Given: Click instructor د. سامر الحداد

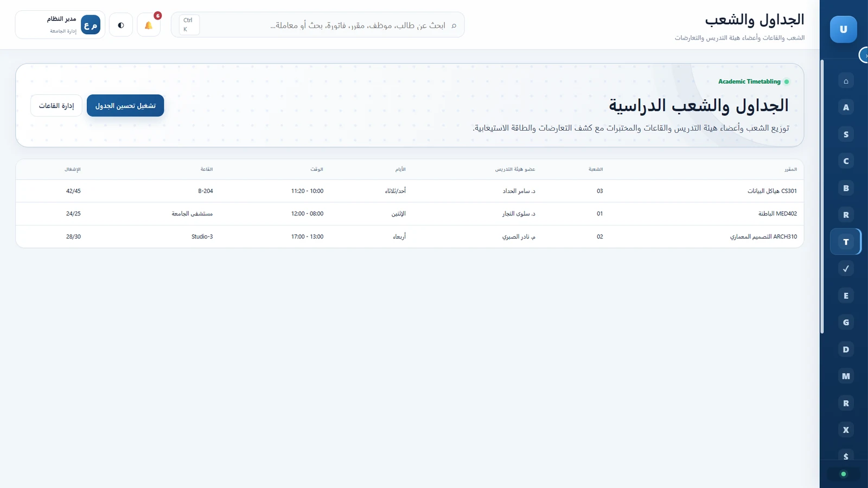Looking at the screenshot, I should coord(519,191).
